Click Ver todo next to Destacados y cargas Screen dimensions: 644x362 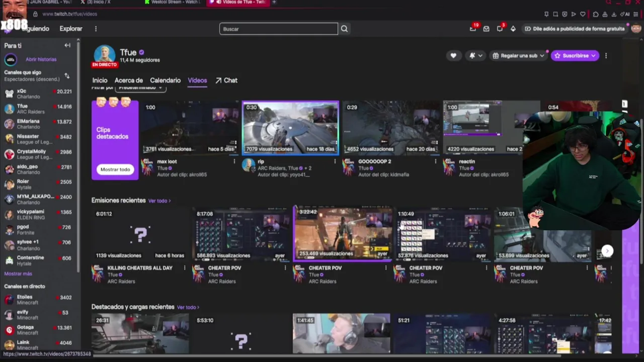(188, 307)
